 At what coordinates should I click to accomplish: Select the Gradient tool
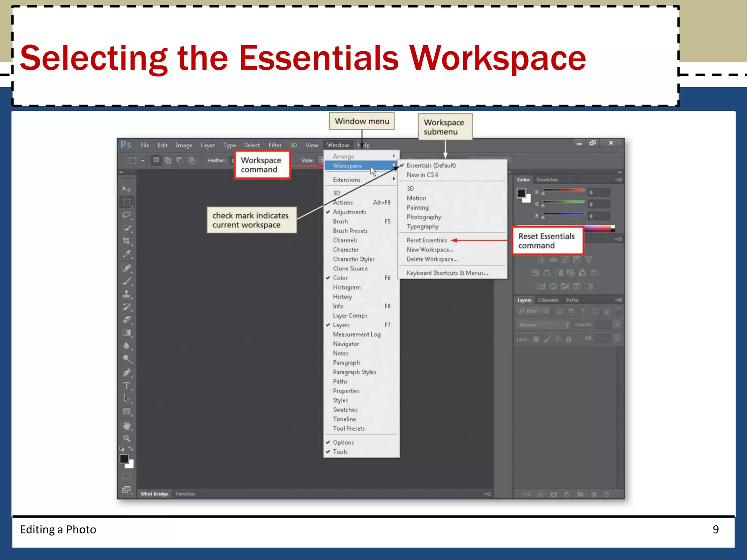point(127,332)
